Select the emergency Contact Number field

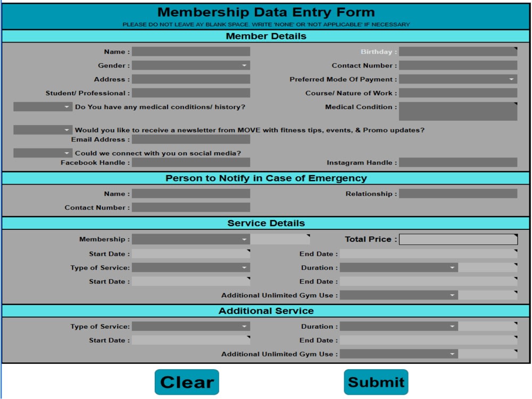pos(191,207)
